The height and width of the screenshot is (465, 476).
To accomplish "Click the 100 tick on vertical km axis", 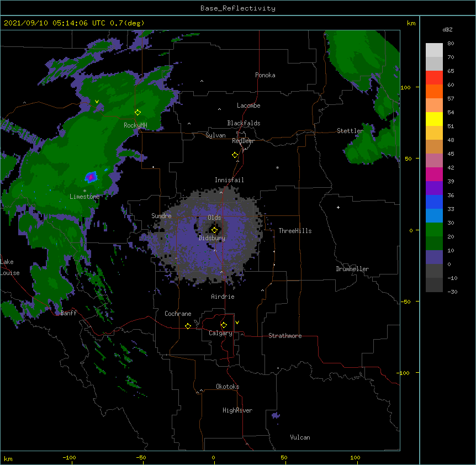I will click(405, 87).
